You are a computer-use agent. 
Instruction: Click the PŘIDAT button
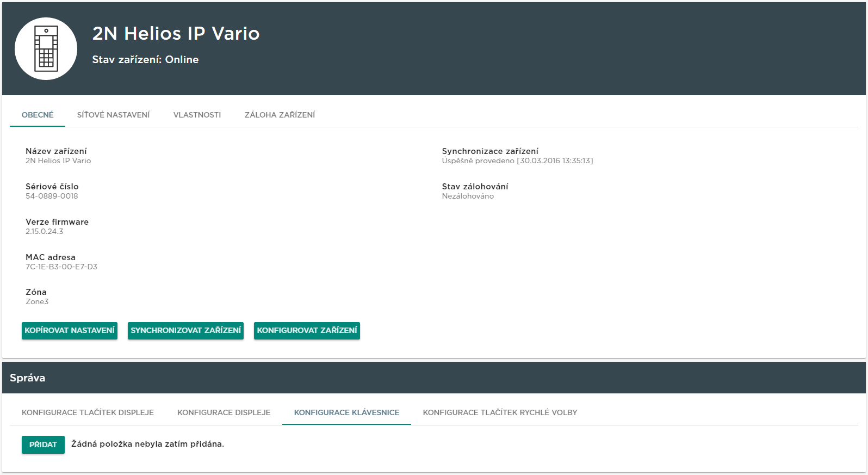[43, 445]
